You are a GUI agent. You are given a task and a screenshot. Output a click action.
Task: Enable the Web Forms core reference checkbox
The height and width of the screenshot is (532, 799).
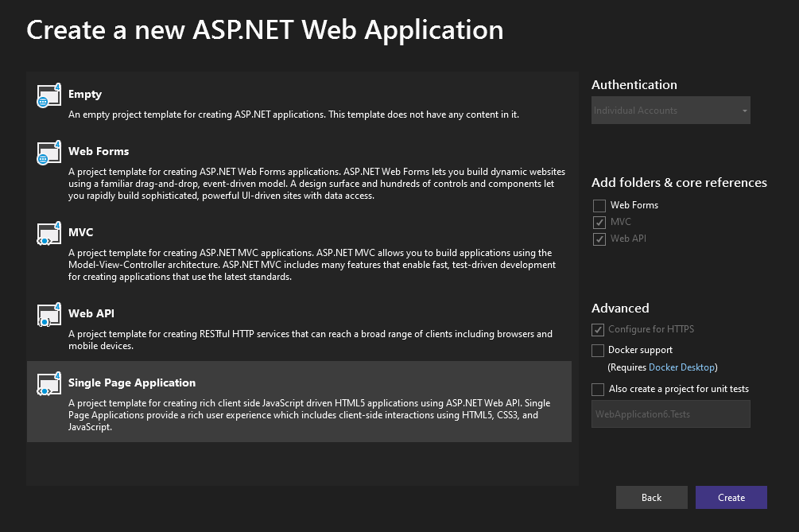coord(599,205)
